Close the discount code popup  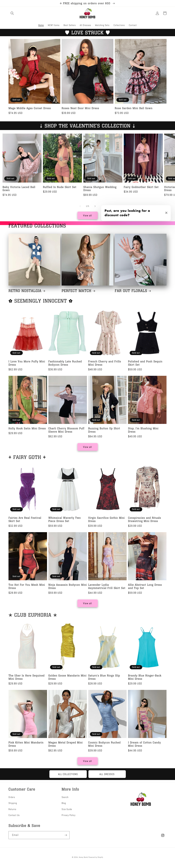[x=166, y=213]
